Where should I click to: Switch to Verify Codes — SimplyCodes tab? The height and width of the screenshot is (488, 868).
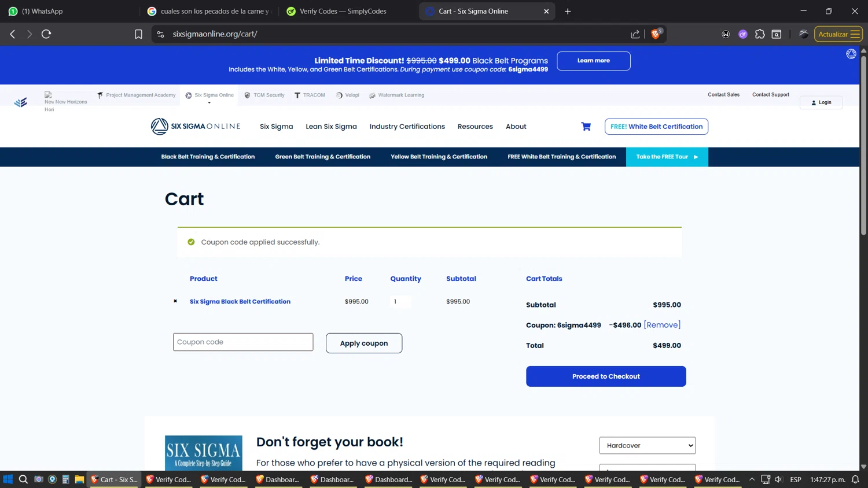pos(348,11)
